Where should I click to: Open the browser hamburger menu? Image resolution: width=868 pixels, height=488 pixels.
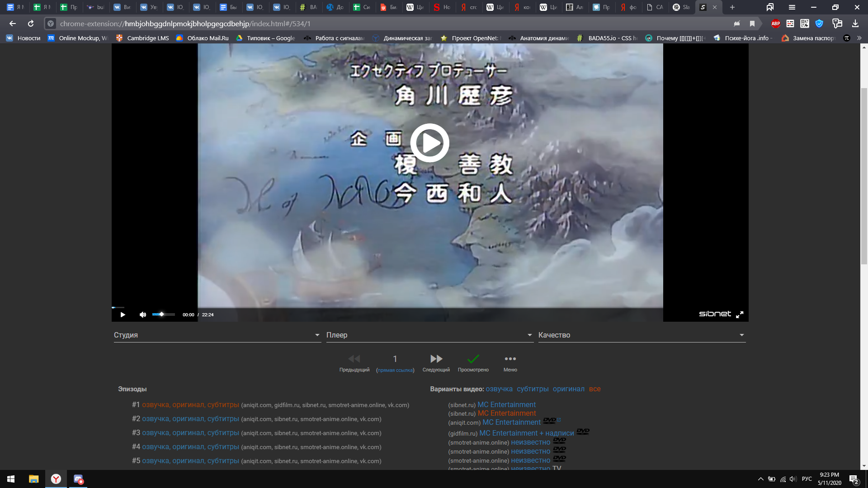792,7
